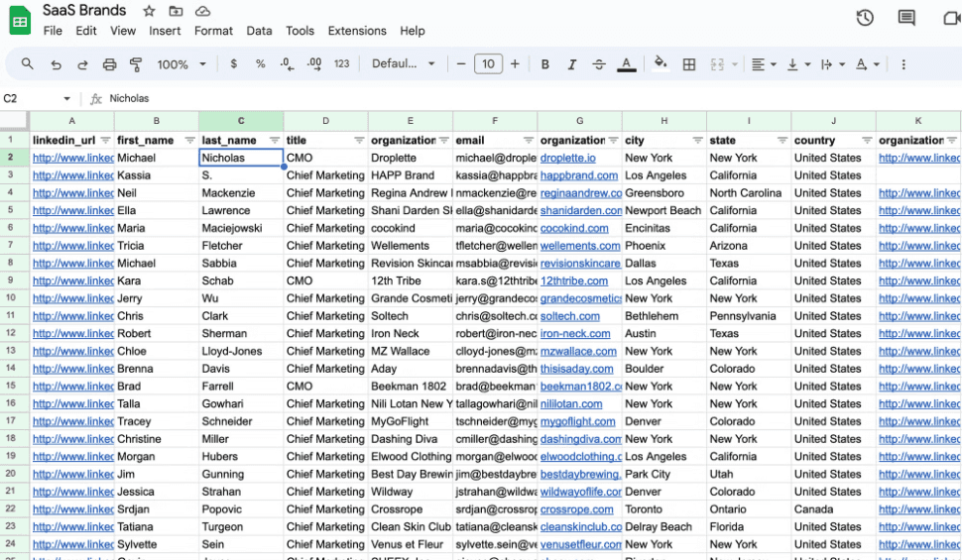Open filter for first_name column
Image resolution: width=962 pixels, height=560 pixels.
[x=190, y=141]
